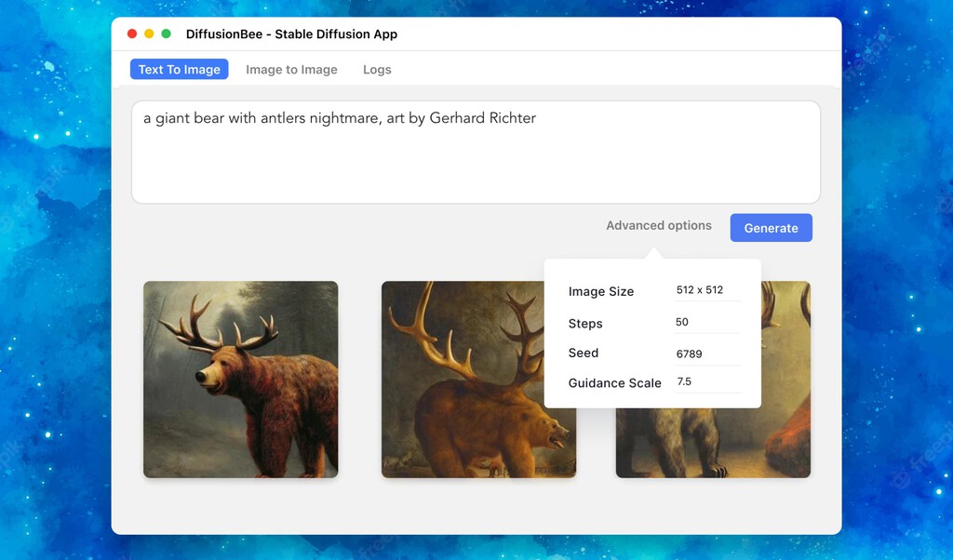Open the leftmost generated bear image
The image size is (953, 560).
[240, 379]
